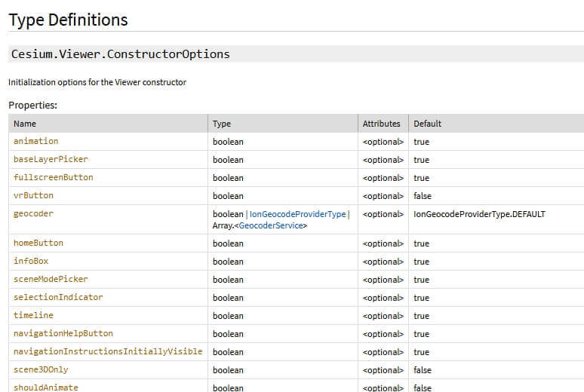The height and width of the screenshot is (392, 584).
Task: Select the 'animation' property name
Action: (x=35, y=141)
